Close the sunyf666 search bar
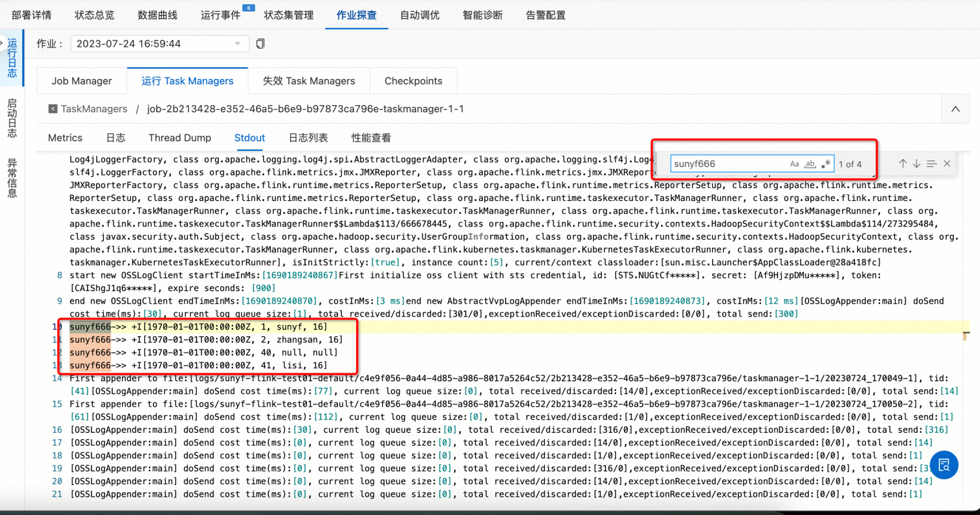Viewport: 980px width, 515px height. [x=947, y=164]
